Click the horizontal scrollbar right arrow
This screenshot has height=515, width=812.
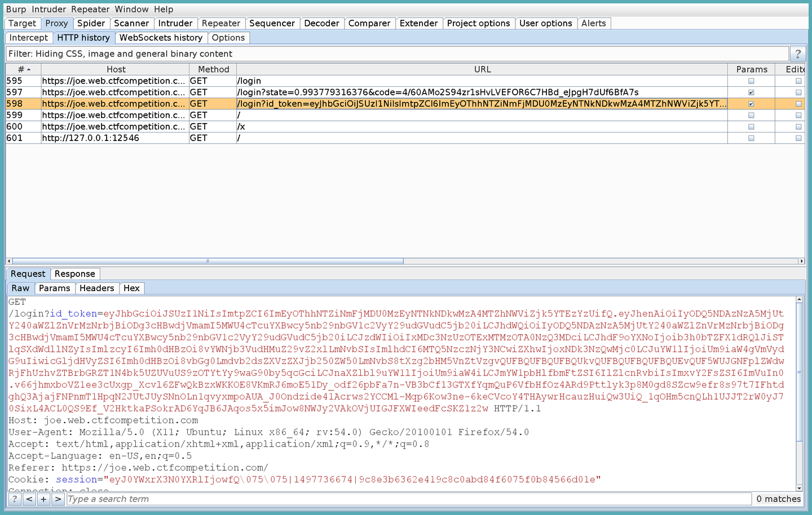(801, 261)
